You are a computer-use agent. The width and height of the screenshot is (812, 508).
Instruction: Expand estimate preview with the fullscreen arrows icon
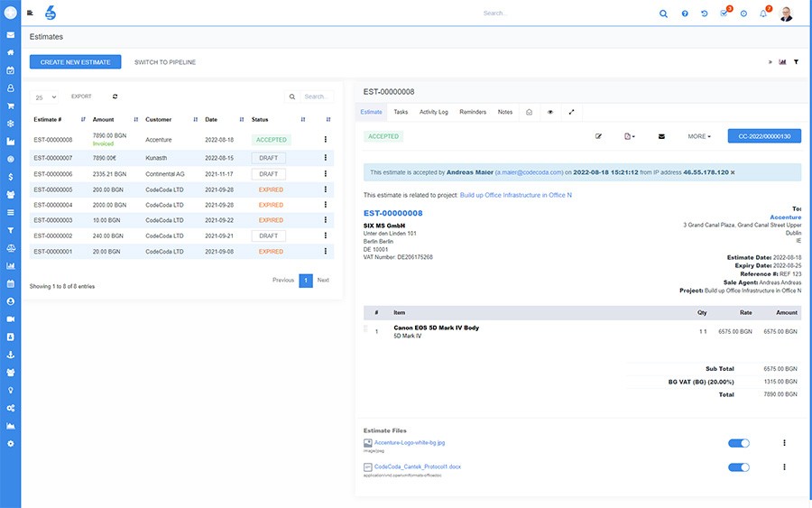point(571,112)
